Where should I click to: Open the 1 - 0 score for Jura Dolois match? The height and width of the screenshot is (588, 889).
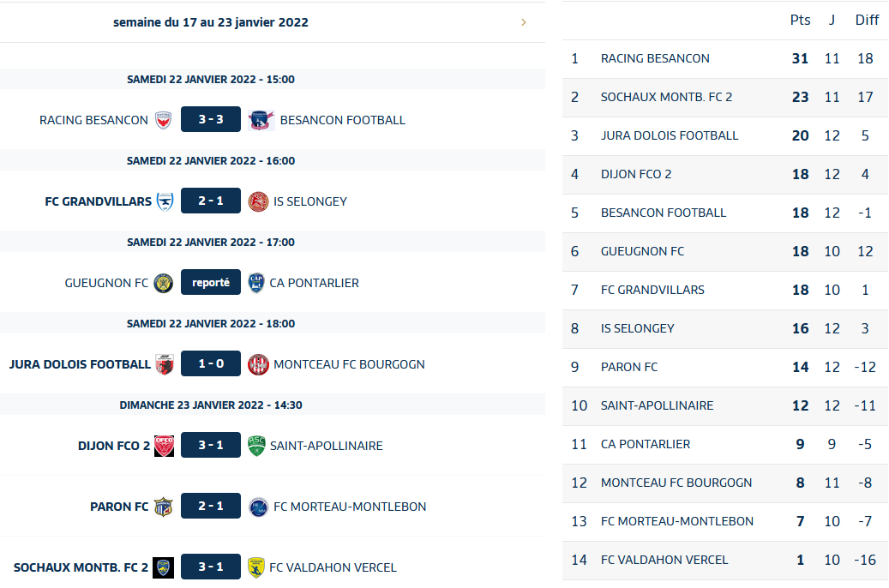[x=211, y=364]
